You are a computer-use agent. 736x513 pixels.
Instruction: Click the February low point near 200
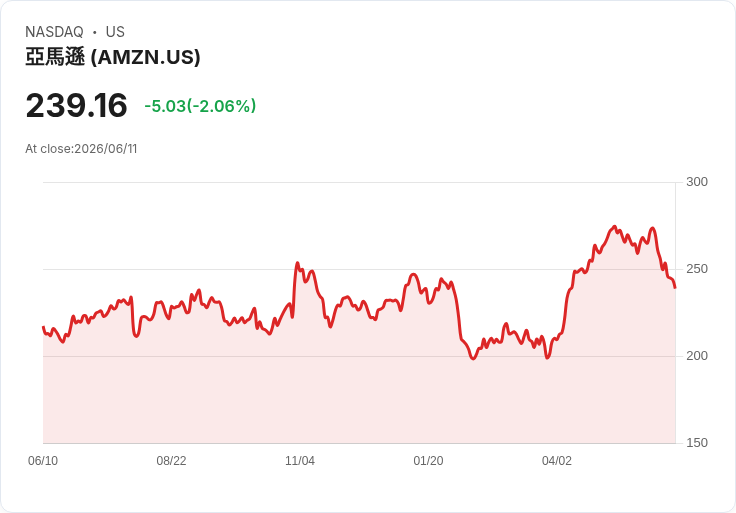click(473, 359)
